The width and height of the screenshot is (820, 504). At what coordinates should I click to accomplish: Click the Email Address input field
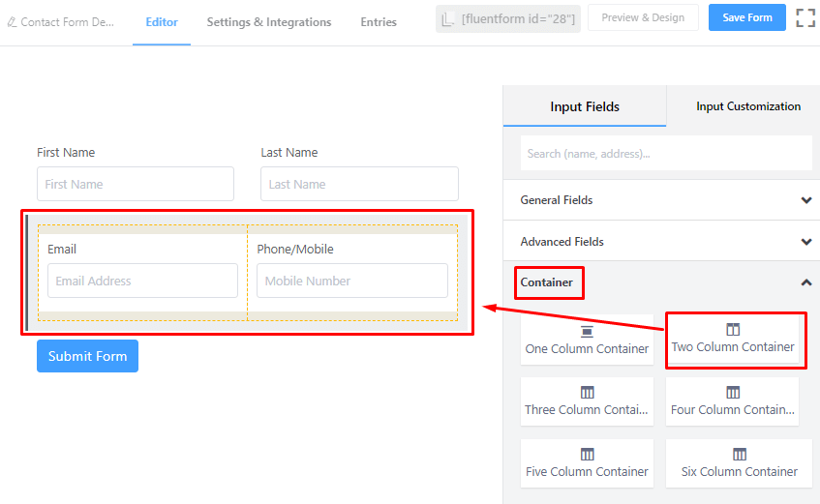pyautogui.click(x=142, y=281)
